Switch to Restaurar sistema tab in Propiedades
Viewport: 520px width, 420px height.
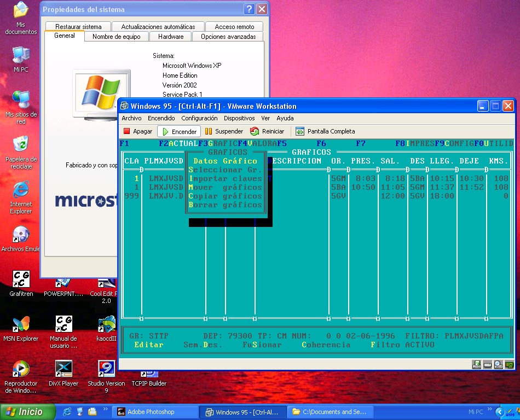coord(78,26)
